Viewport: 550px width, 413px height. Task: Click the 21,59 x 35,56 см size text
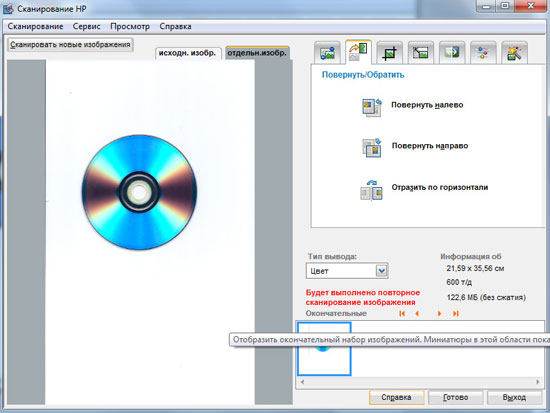(475, 268)
